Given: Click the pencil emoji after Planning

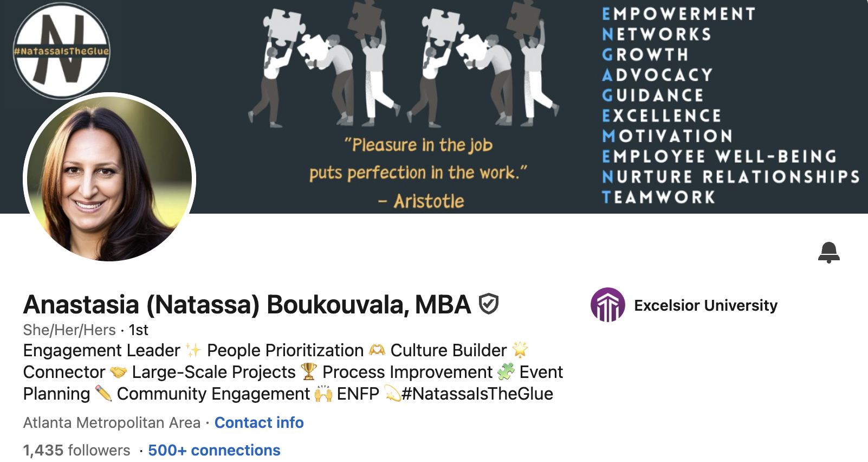Looking at the screenshot, I should point(103,394).
